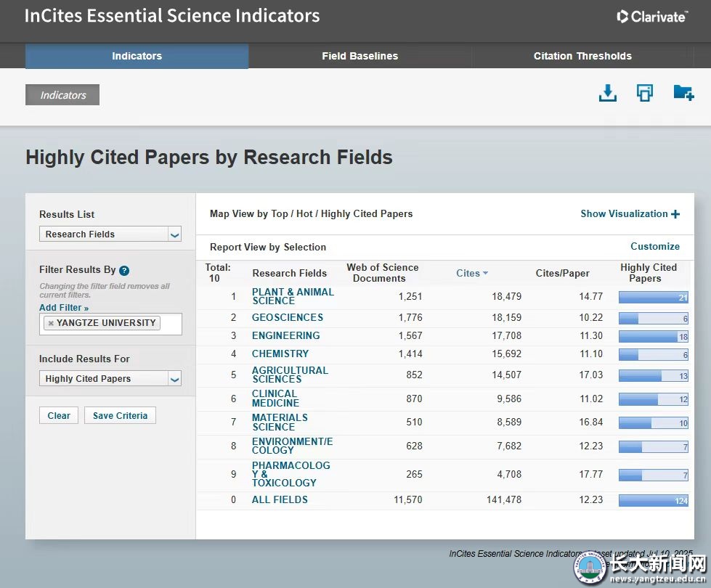The width and height of the screenshot is (711, 588).
Task: Open the ALL FIELDS link
Action: tap(280, 499)
